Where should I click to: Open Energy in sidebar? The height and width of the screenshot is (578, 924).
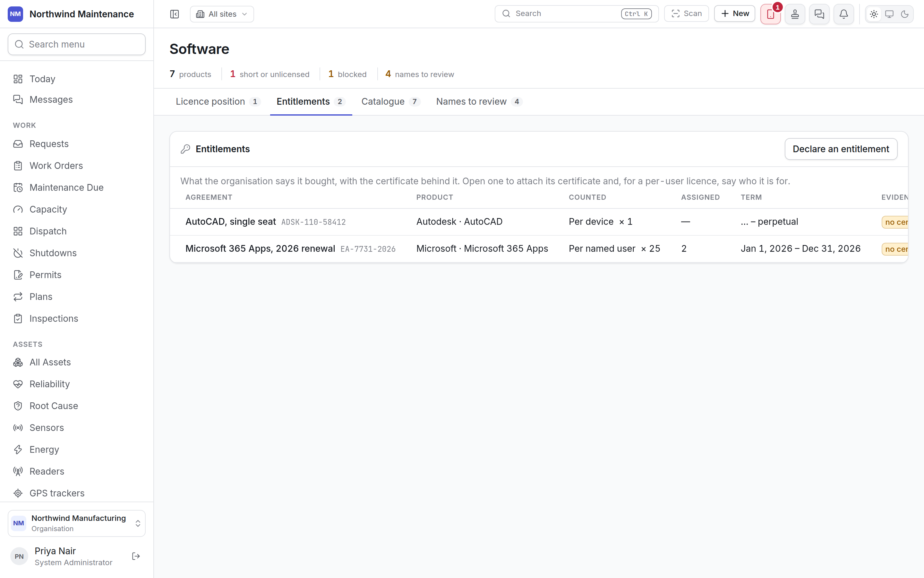coord(77,449)
